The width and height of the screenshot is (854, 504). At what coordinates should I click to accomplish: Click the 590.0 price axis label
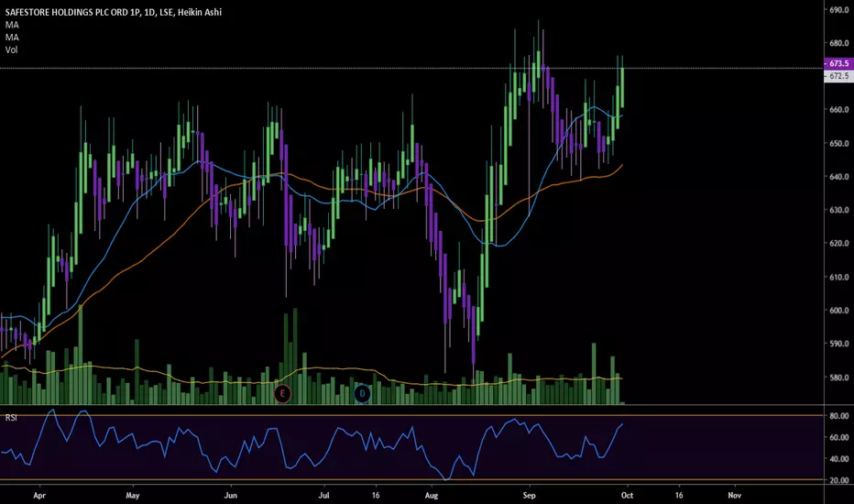pyautogui.click(x=839, y=344)
